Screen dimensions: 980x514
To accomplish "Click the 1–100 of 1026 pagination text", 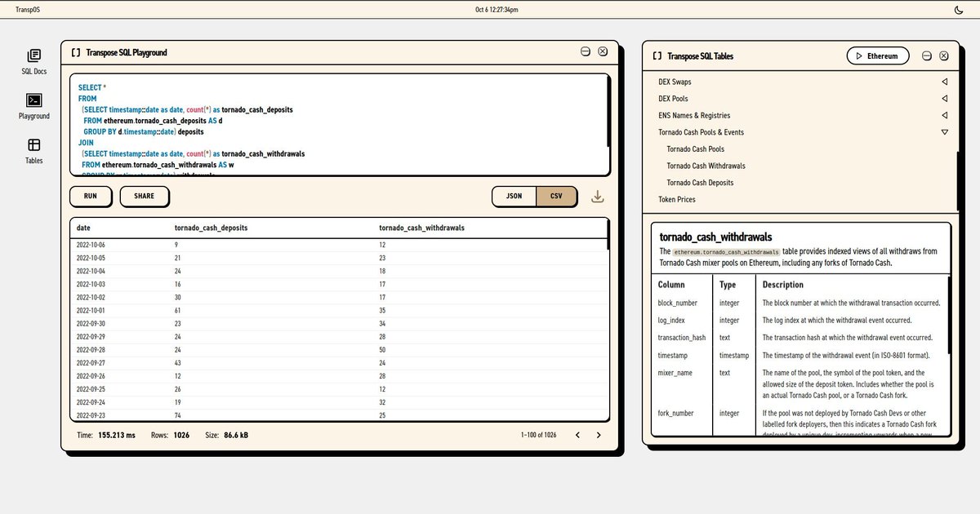I will click(x=538, y=436).
